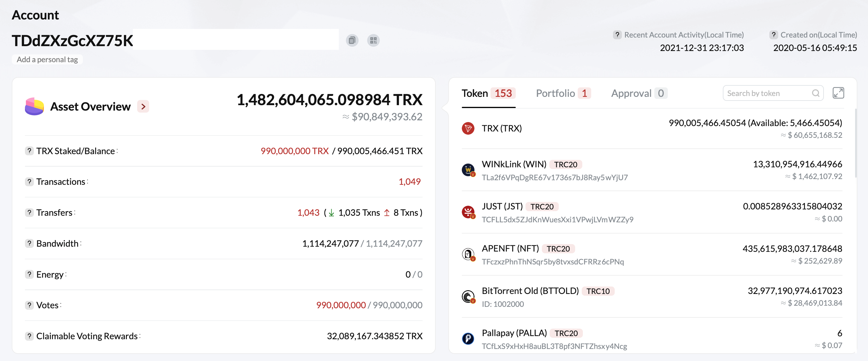Click the APENFT token logo

[x=468, y=254]
